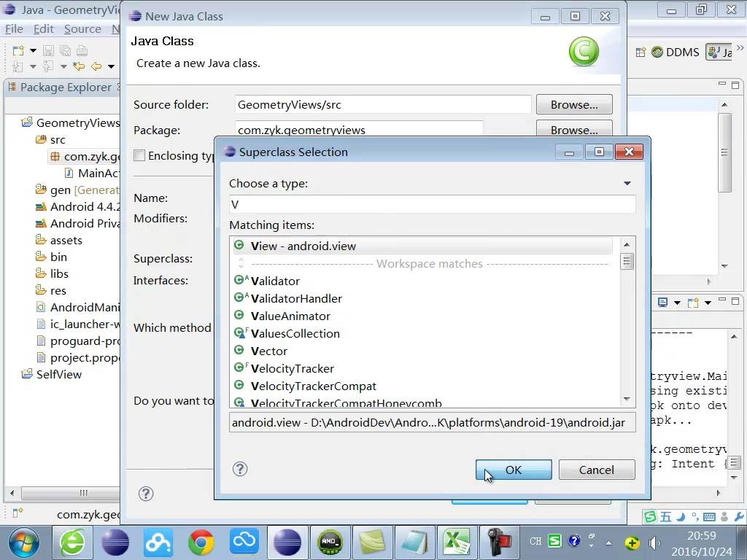Open the Windows Start menu
Screen dimensions: 747x560
pyautogui.click(x=23, y=542)
